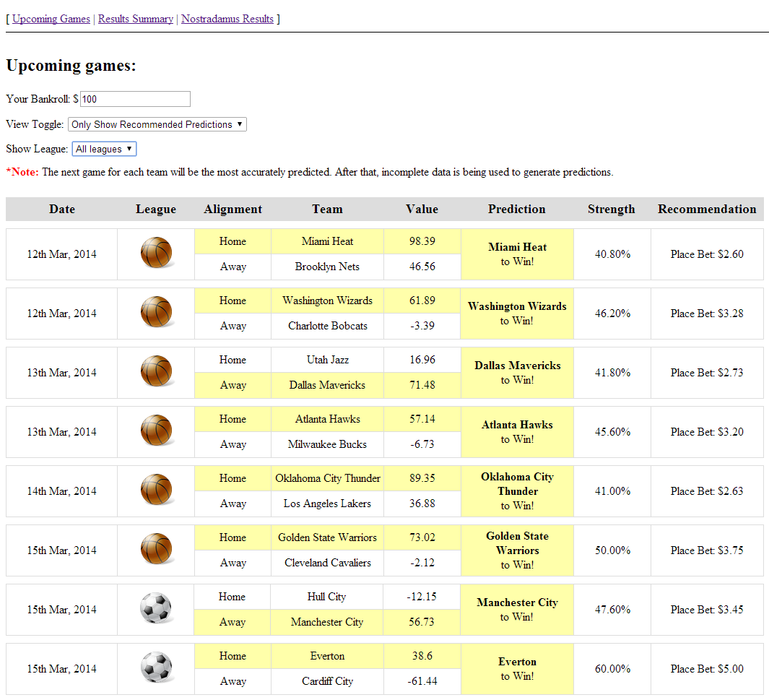Click Place Bet: $2.73 recommendation
The width and height of the screenshot is (769, 700).
707,373
